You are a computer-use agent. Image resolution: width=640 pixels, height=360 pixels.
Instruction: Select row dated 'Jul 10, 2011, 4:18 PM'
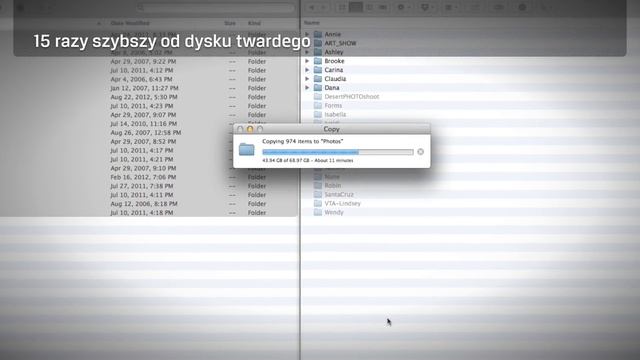149,213
